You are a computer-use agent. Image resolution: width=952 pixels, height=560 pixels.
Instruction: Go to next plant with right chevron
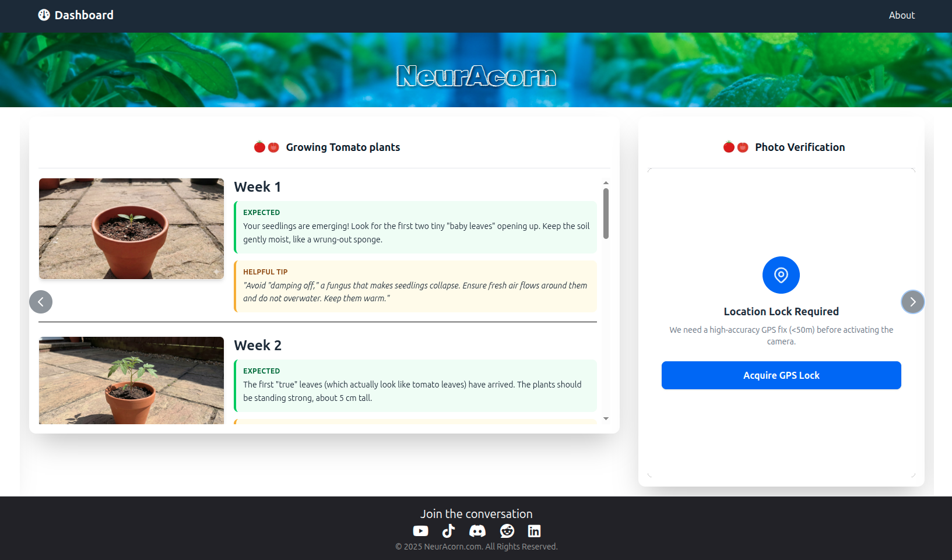(912, 302)
